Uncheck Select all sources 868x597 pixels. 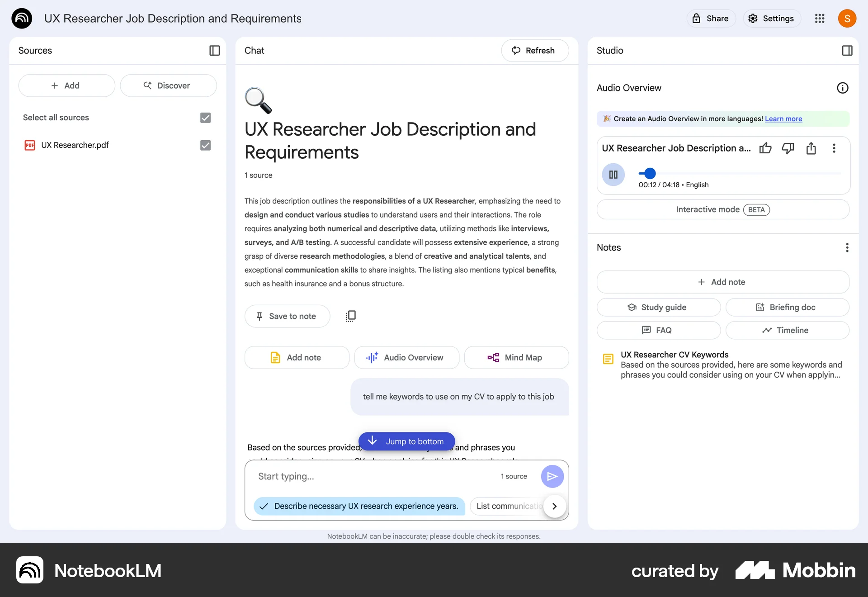click(x=205, y=118)
